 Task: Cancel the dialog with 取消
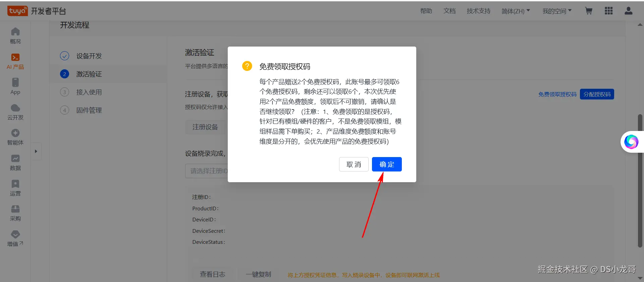point(354,164)
